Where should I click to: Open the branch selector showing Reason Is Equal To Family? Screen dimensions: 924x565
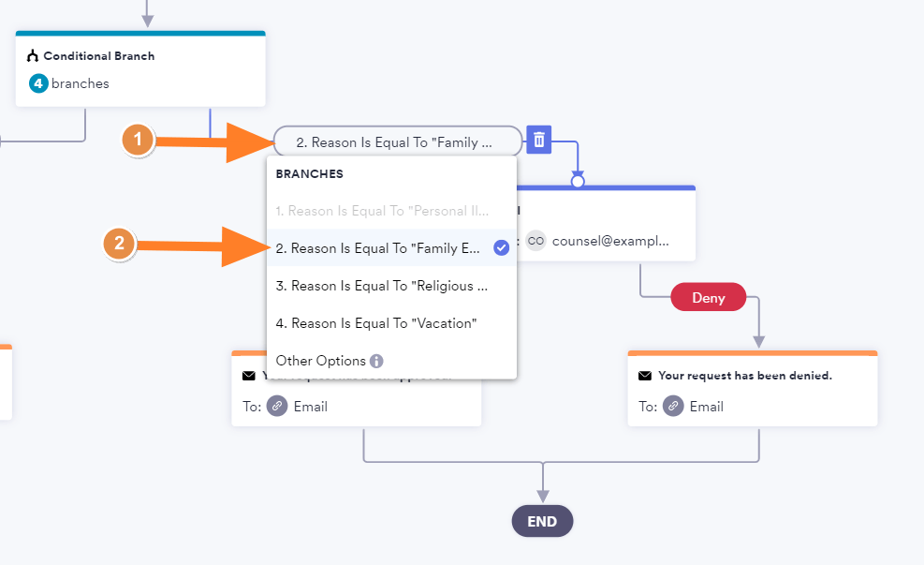tap(393, 141)
